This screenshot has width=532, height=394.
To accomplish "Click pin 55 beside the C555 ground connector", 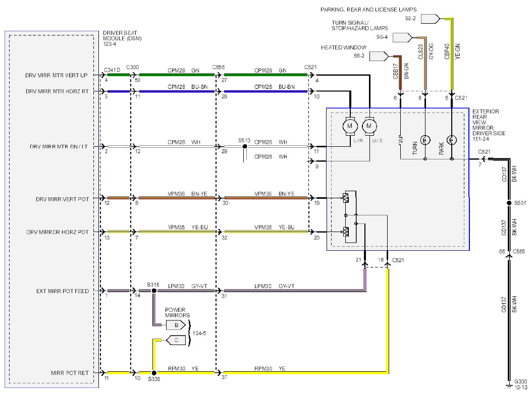I will (x=502, y=252).
